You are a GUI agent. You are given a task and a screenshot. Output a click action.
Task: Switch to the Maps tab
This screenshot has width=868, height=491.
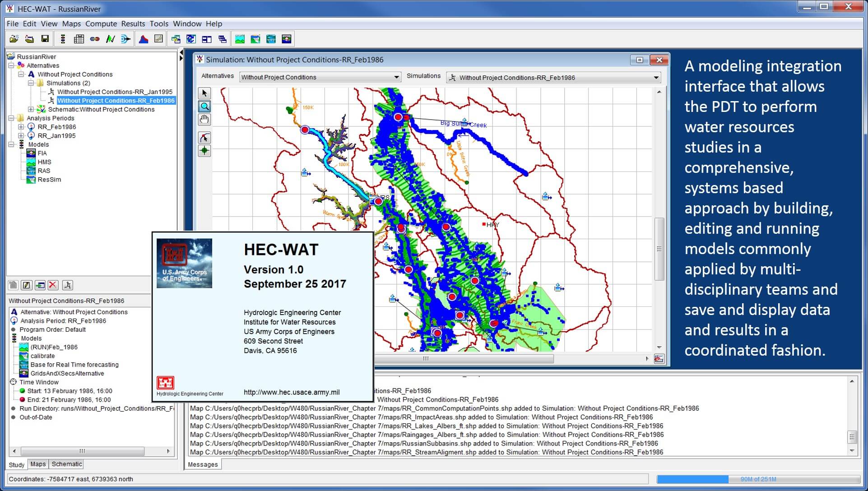click(38, 464)
